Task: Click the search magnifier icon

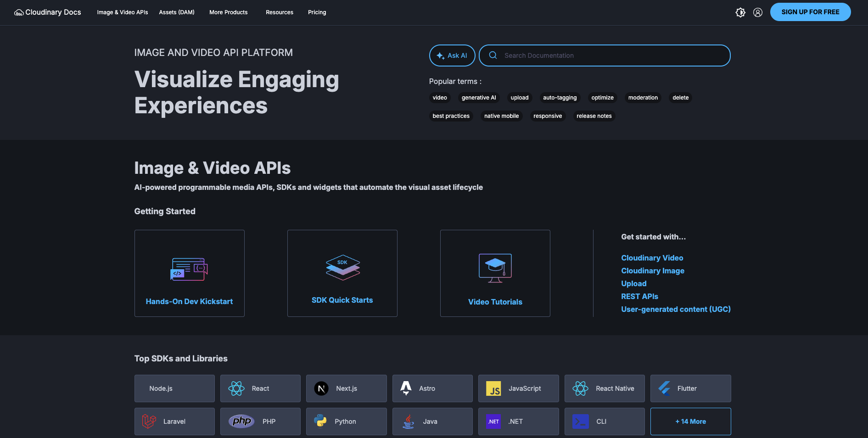Action: [x=493, y=55]
